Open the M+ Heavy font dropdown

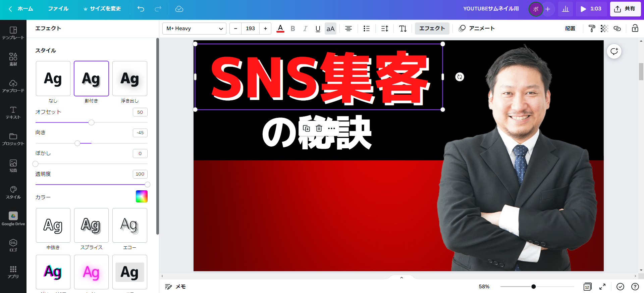(194, 29)
